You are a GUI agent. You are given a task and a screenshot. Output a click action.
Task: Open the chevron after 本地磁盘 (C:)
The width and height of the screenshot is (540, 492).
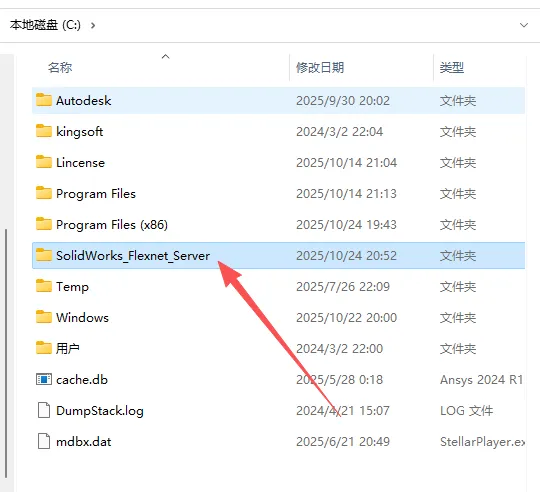(93, 25)
